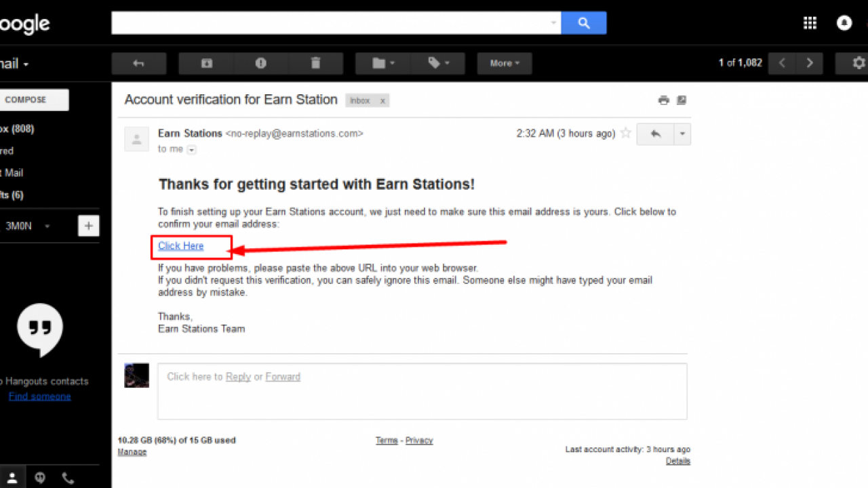Remove the Inbox label via x
The image size is (868, 488).
[382, 101]
